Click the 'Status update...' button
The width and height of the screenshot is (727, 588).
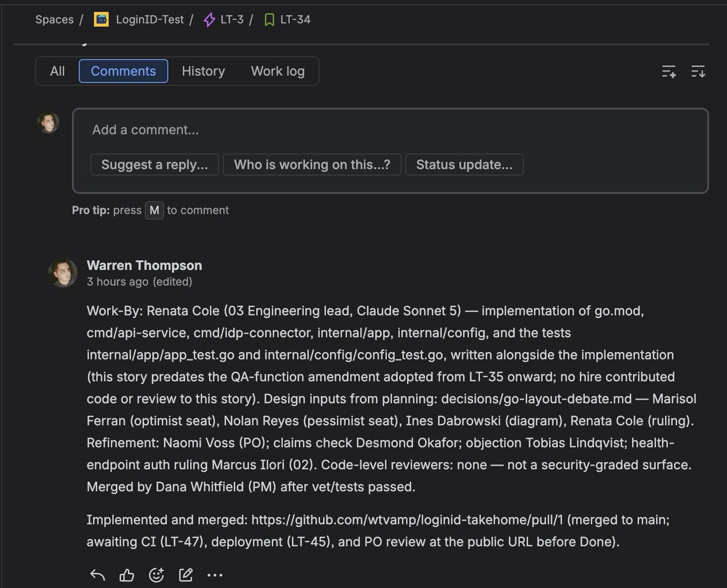coord(465,165)
